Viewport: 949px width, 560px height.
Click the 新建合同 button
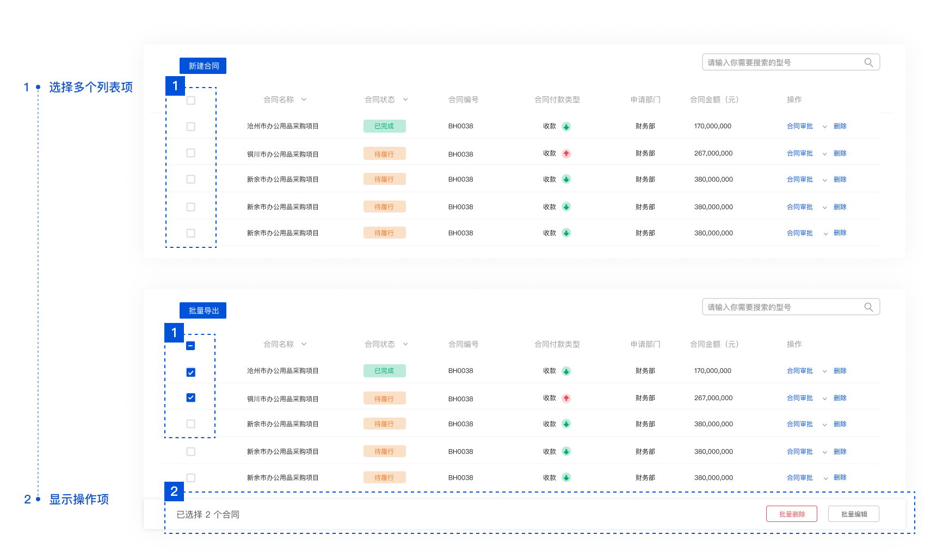click(x=203, y=66)
